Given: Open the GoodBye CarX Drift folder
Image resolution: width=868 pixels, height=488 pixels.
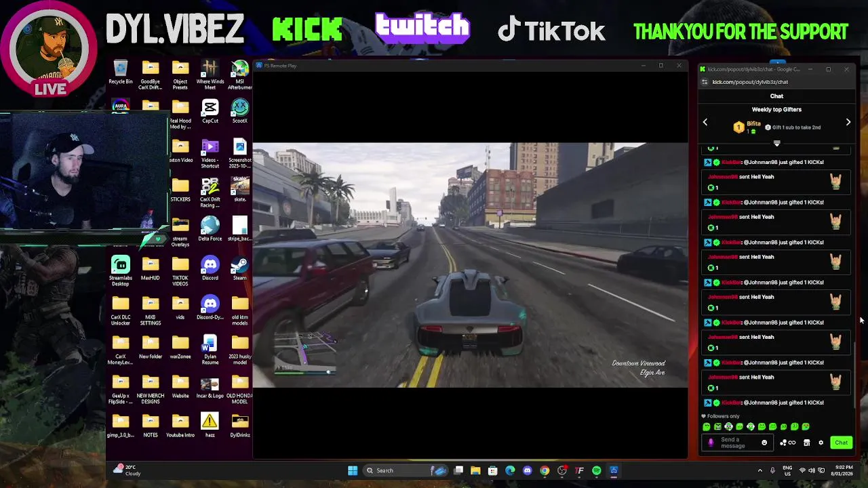Looking at the screenshot, I should tap(151, 75).
